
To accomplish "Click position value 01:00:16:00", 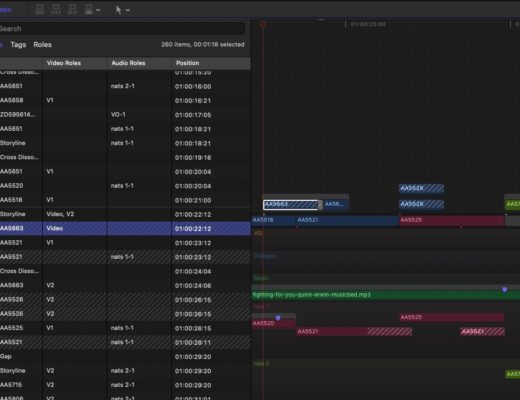I will [x=193, y=87].
